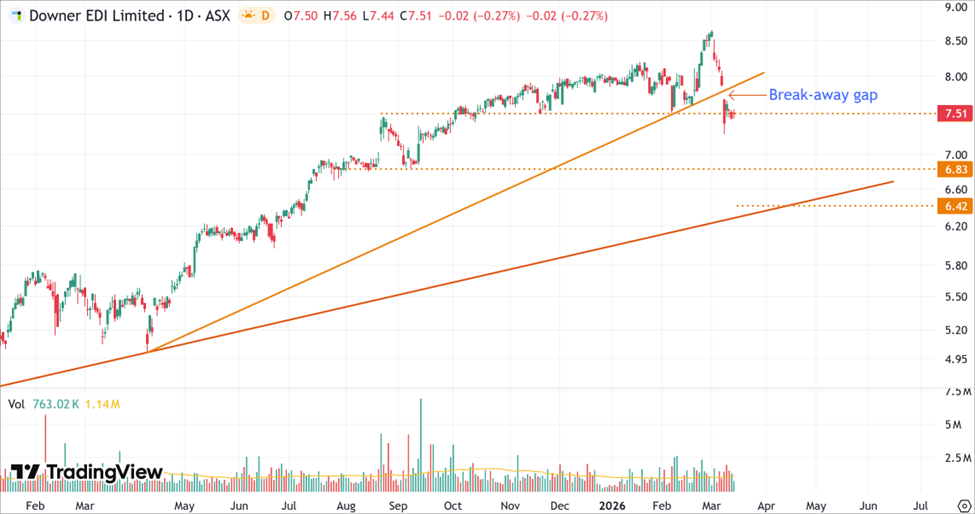Image resolution: width=975 pixels, height=514 pixels.
Task: Click the open value O7.50
Action: [299, 16]
